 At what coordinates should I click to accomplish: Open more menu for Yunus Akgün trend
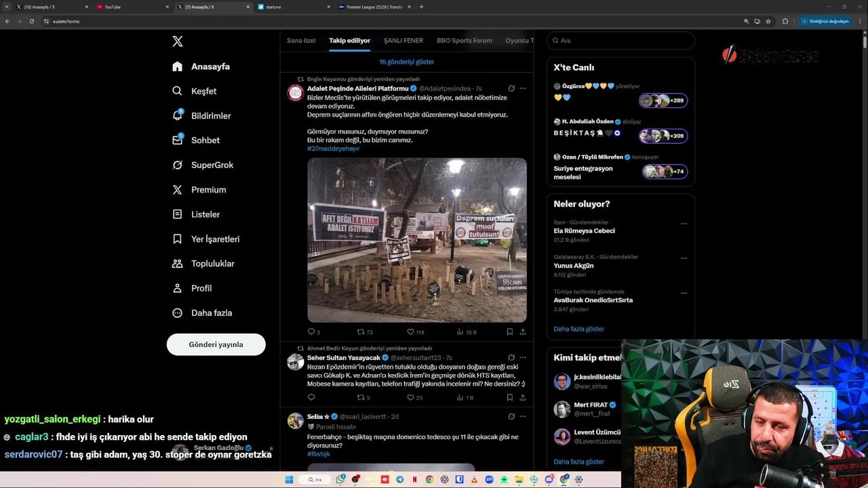pos(684,258)
